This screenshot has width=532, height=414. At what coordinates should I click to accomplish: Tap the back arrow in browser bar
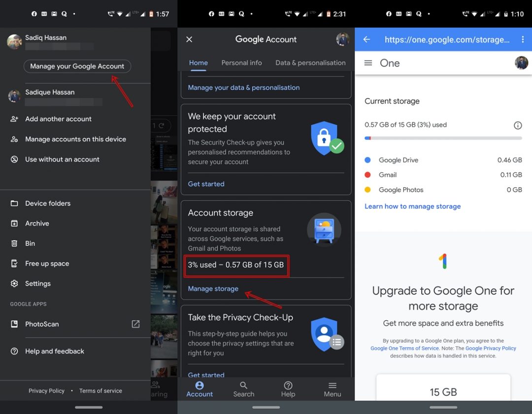click(366, 39)
